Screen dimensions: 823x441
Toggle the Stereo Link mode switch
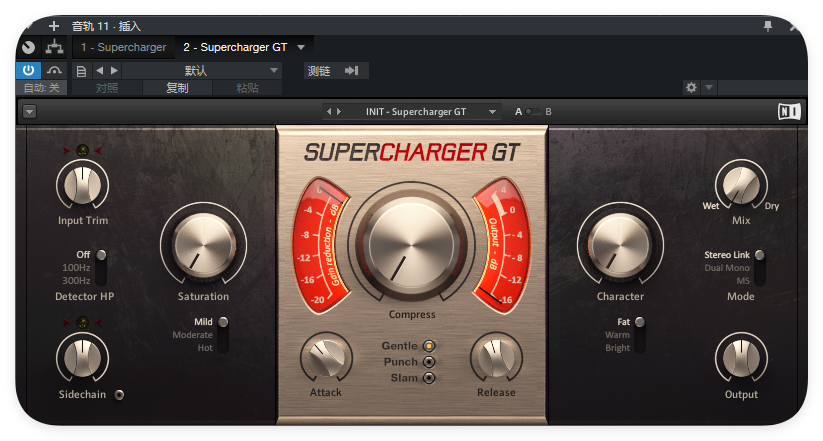click(759, 267)
